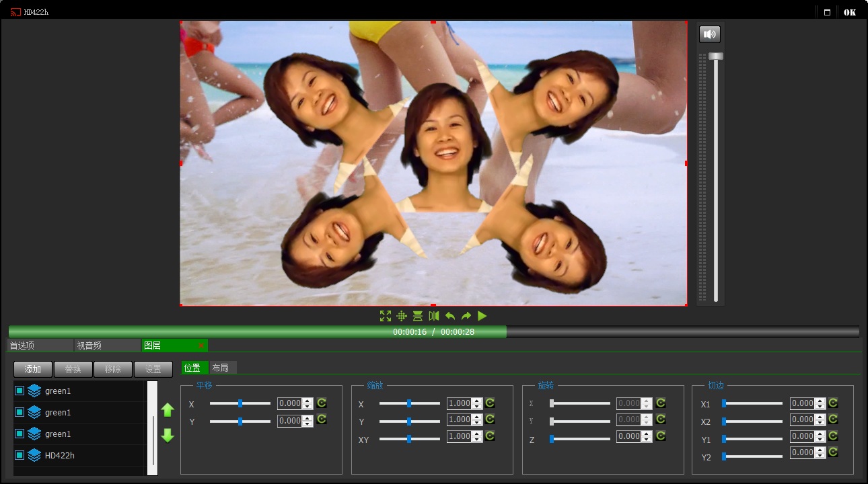Open the 布局 sub-tab

tap(221, 368)
